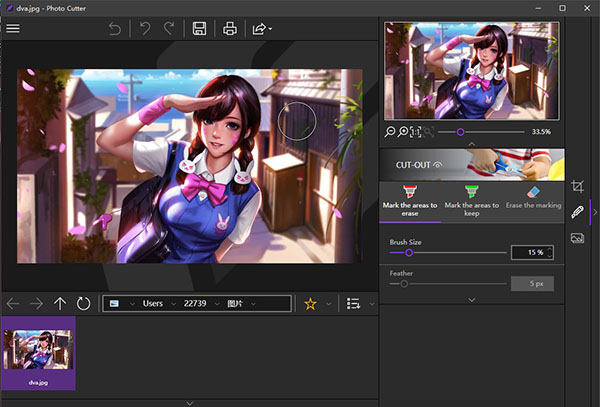Click the save floppy disk icon
This screenshot has height=407, width=600.
pos(199,28)
